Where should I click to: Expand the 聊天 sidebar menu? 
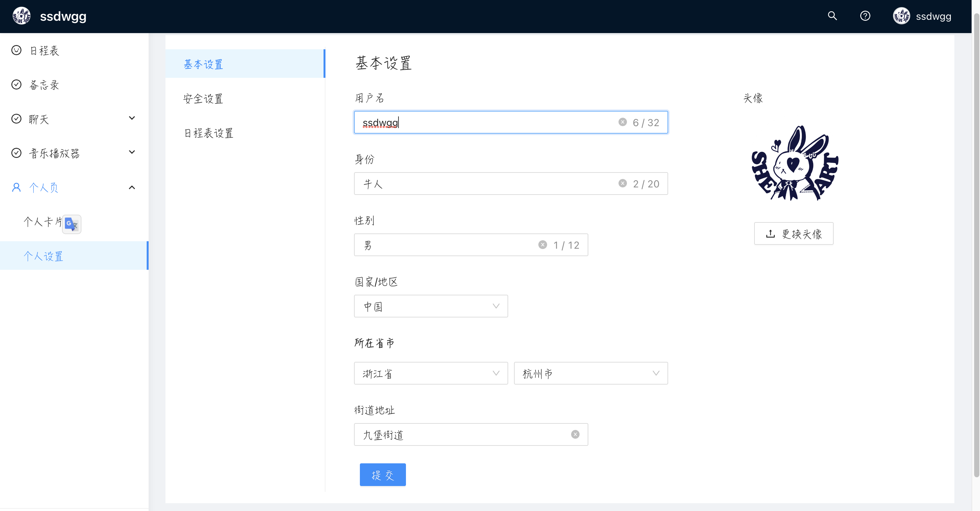pos(74,119)
